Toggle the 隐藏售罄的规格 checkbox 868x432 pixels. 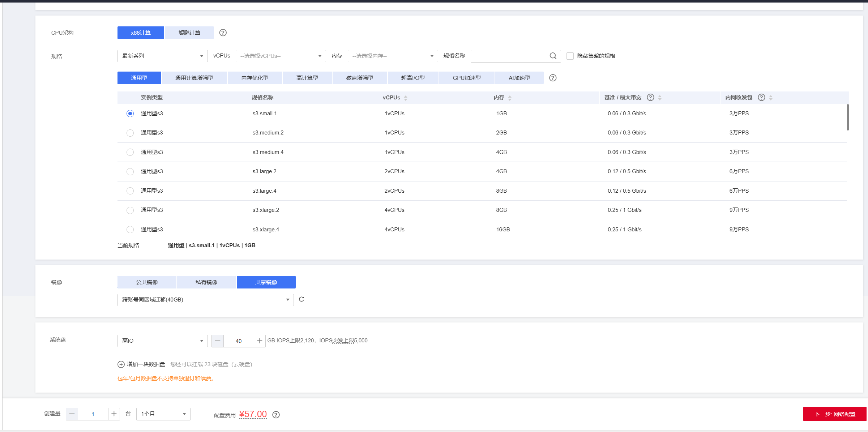click(x=570, y=56)
